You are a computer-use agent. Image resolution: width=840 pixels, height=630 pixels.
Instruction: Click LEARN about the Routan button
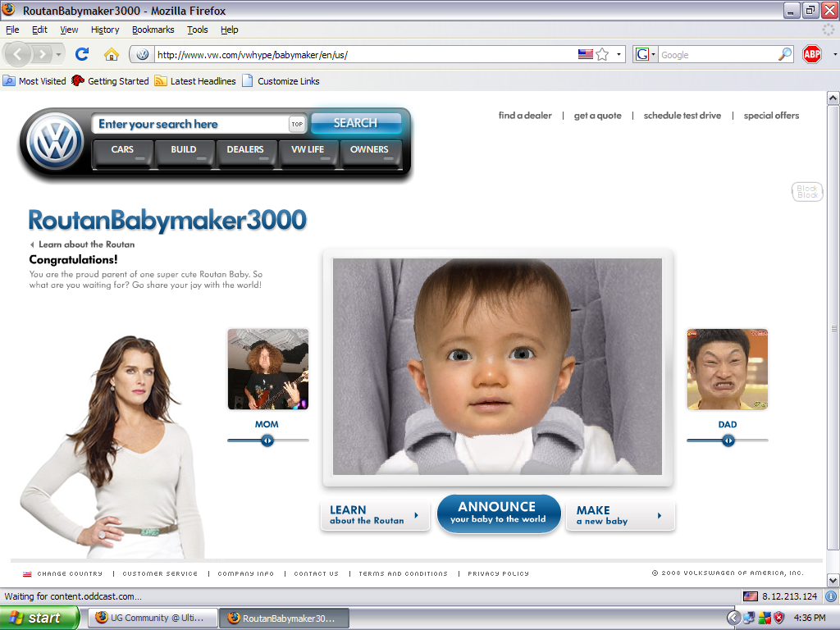point(375,515)
